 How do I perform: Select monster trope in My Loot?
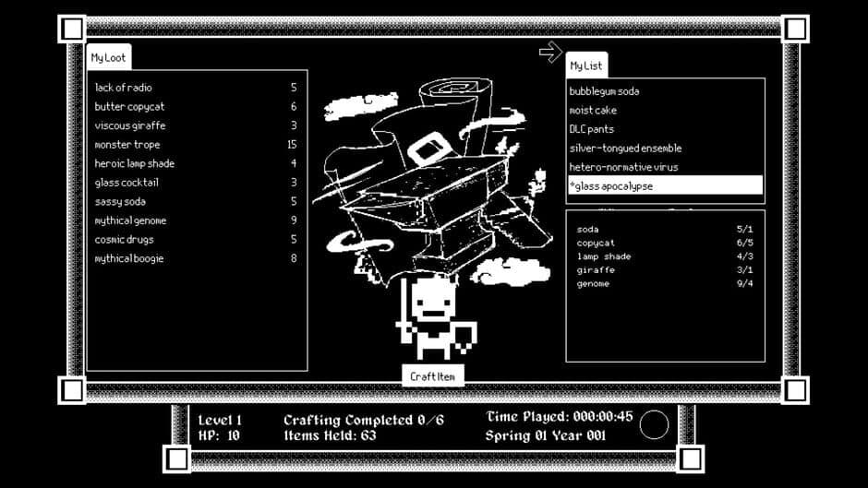tap(196, 145)
